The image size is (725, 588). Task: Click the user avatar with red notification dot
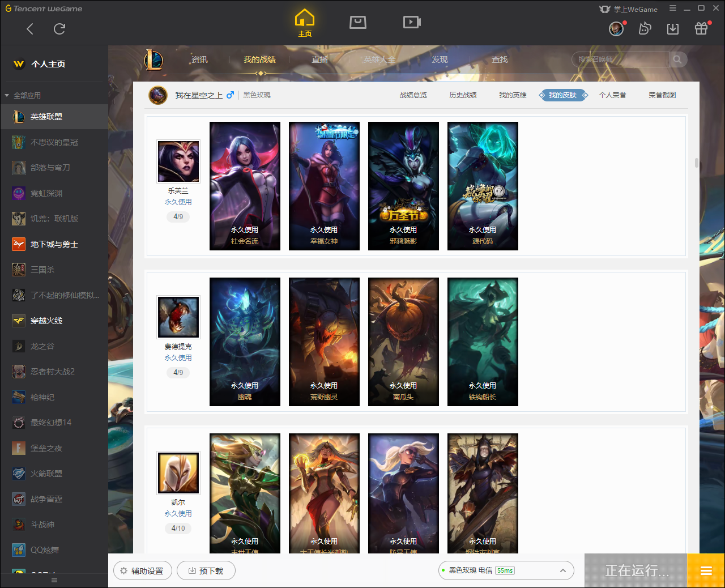(x=616, y=28)
